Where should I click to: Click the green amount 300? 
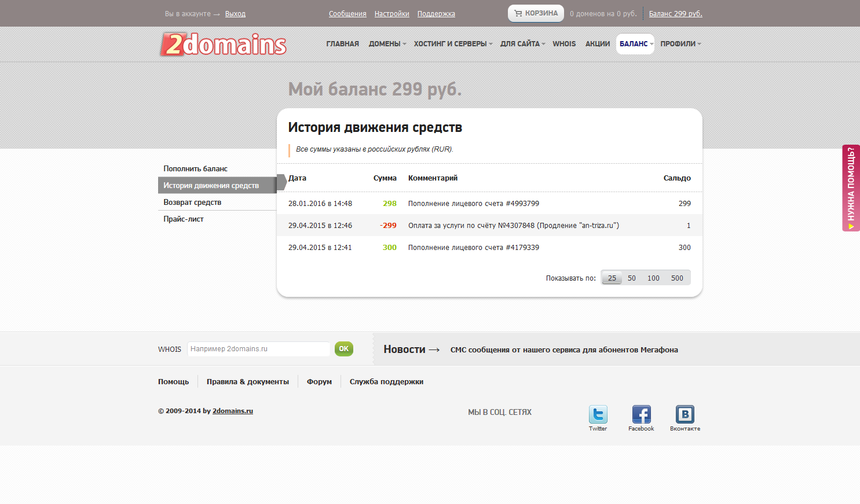(390, 248)
